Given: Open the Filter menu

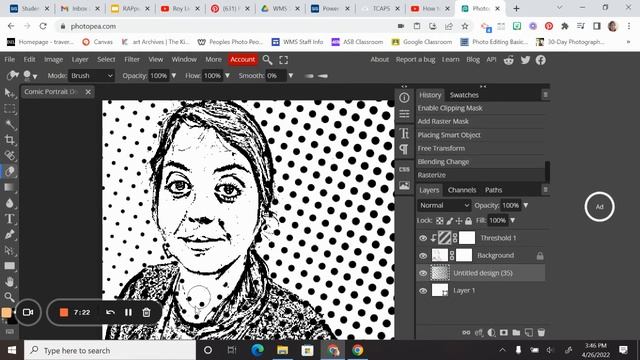Looking at the screenshot, I should (132, 59).
